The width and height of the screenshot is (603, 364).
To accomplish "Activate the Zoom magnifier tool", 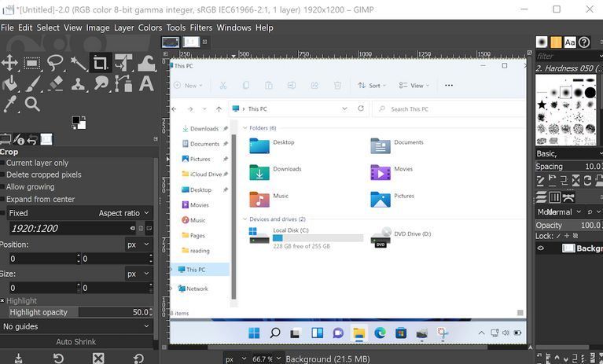I will (32, 104).
